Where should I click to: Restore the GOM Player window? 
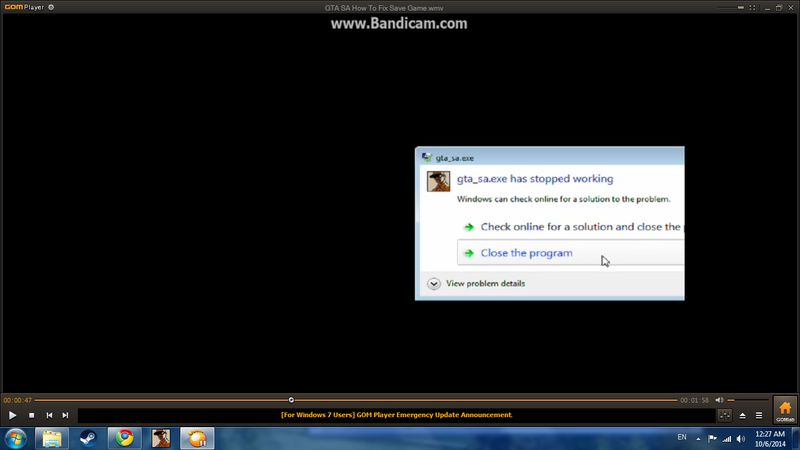pos(779,8)
